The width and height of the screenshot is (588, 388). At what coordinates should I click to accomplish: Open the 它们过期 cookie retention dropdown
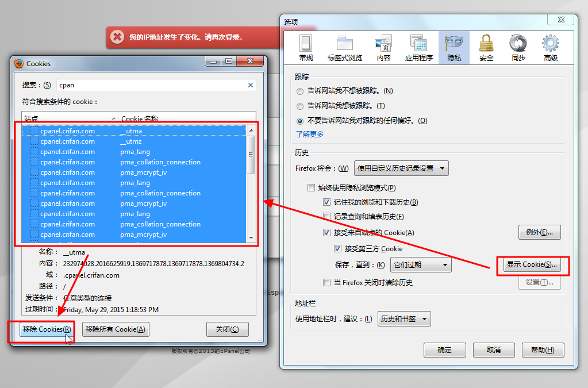[x=421, y=264]
